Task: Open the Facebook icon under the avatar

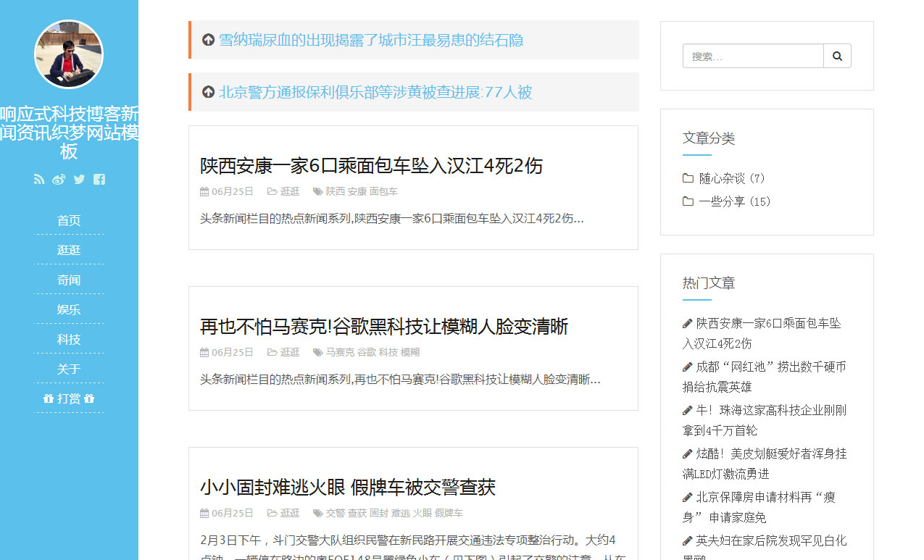Action: tap(99, 179)
